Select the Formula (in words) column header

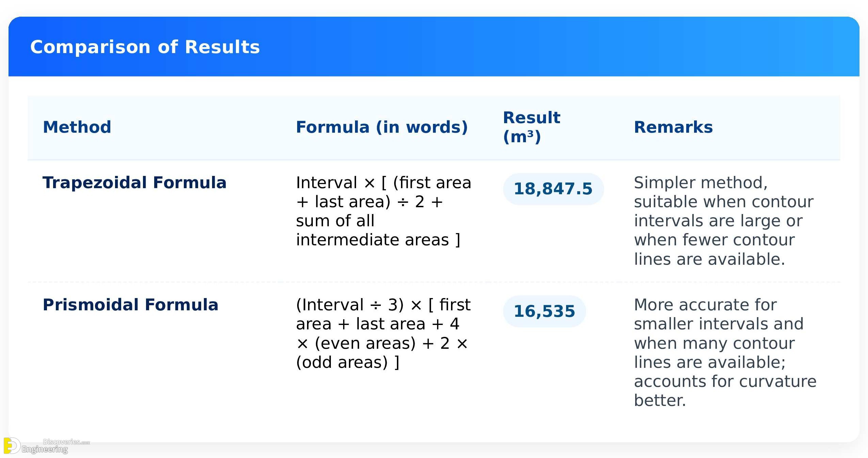(382, 127)
